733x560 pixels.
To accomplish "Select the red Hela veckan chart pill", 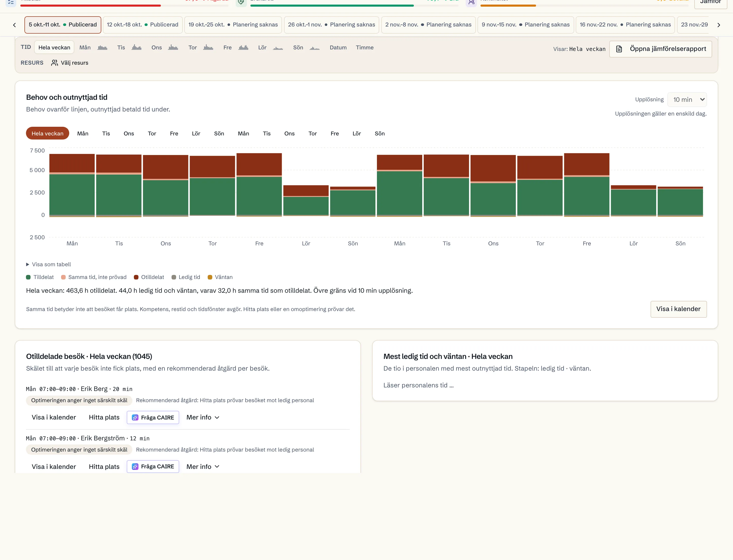I will 47,133.
